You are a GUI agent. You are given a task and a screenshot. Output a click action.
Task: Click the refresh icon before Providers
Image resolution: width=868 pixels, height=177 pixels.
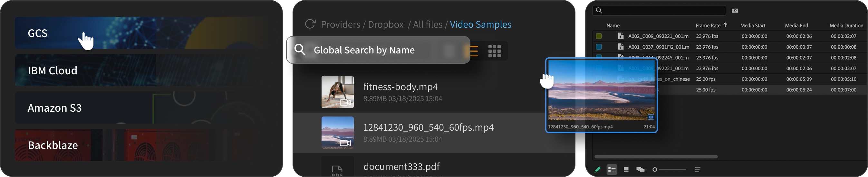tap(310, 24)
